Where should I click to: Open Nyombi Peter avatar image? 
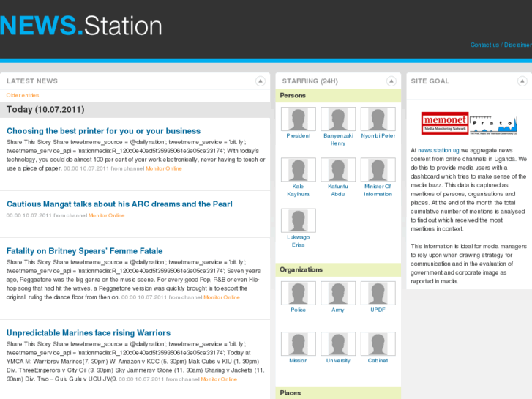[x=378, y=119]
